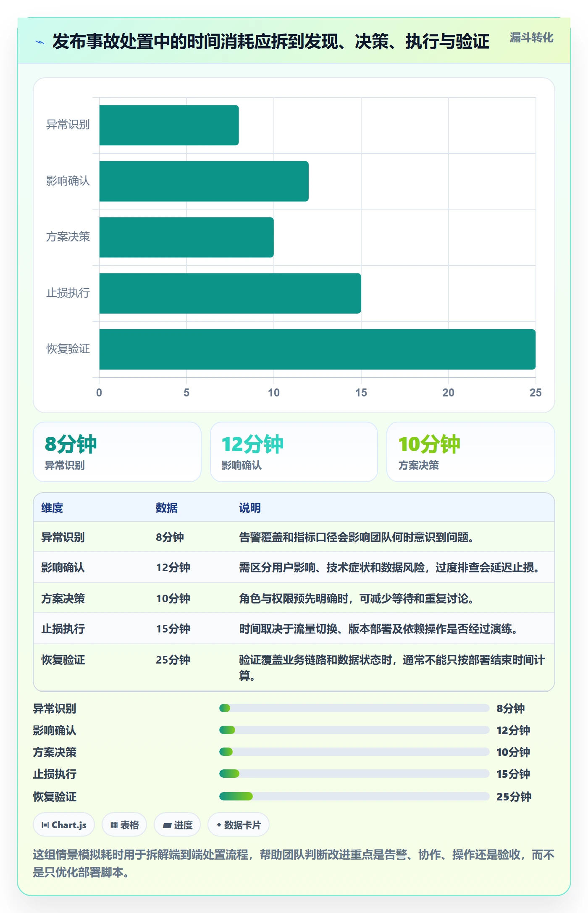The image size is (588, 913).
Task: Select the 表格 chip
Action: 124,825
